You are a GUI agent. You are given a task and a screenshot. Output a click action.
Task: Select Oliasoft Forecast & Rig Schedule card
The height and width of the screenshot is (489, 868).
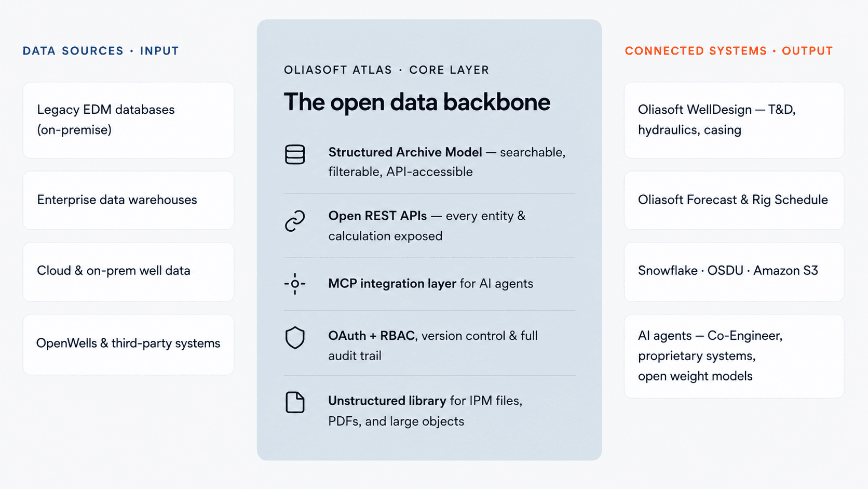pos(734,200)
